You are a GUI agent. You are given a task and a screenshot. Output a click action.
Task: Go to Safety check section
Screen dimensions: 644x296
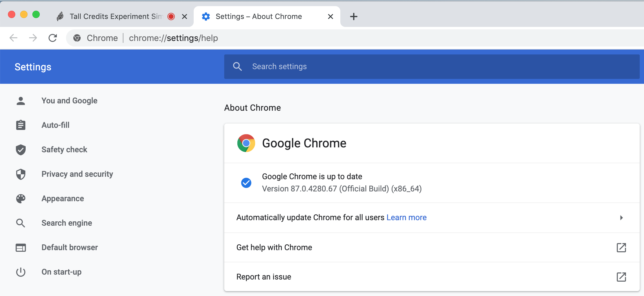coord(64,150)
